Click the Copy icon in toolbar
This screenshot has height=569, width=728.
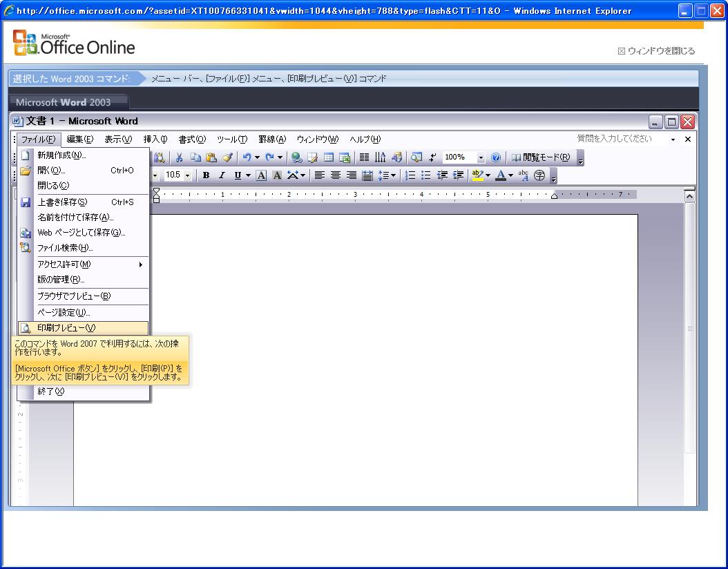[195, 157]
